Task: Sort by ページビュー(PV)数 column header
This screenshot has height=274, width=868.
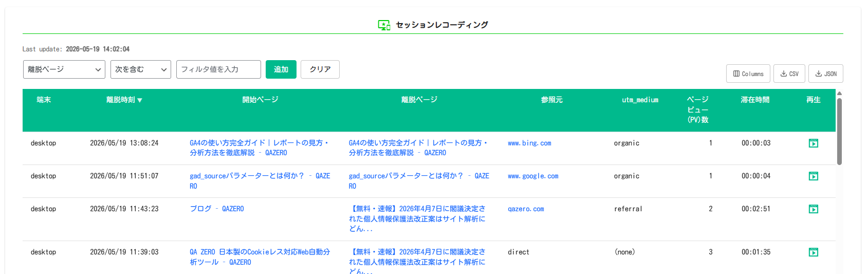Action: click(x=698, y=109)
